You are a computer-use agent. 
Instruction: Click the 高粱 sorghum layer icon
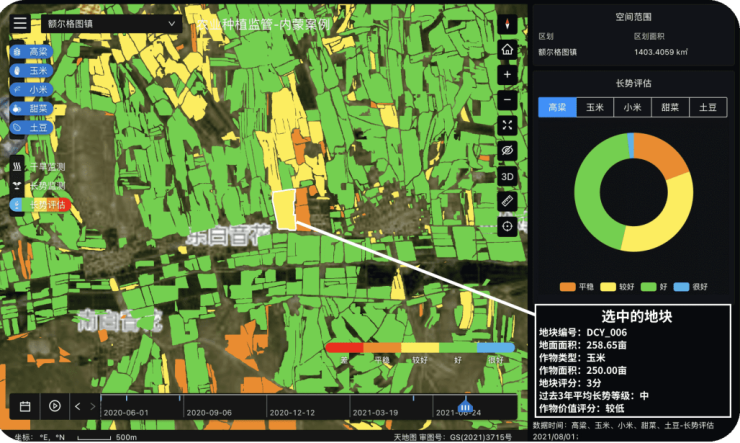click(x=17, y=52)
